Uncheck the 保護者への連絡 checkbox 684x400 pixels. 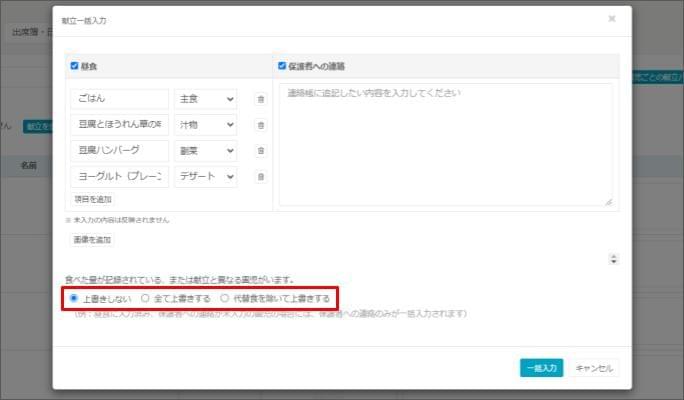pyautogui.click(x=283, y=66)
